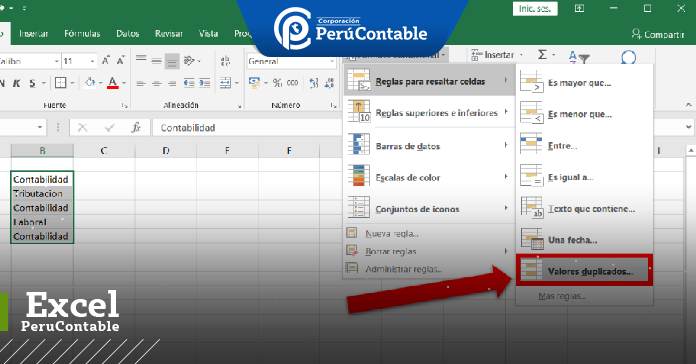
Task: Click the text orientation icon
Action: click(190, 60)
